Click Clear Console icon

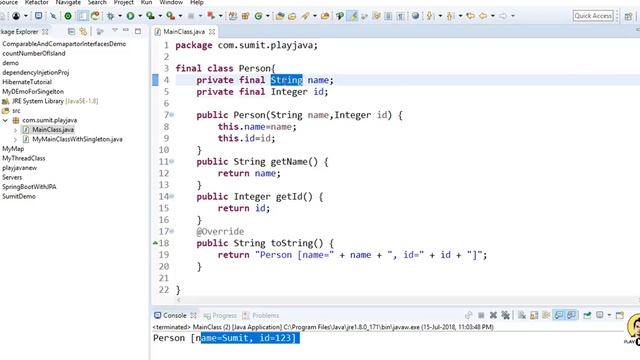[x=522, y=315]
